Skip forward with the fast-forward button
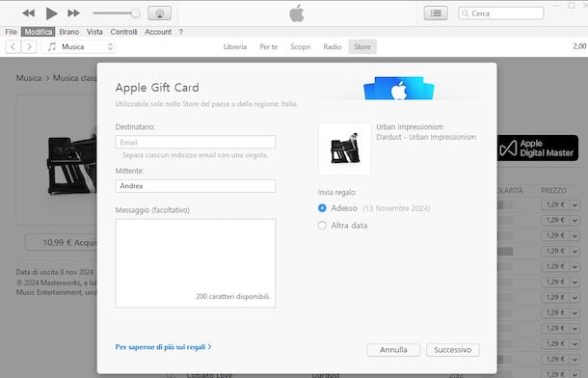 [x=73, y=13]
